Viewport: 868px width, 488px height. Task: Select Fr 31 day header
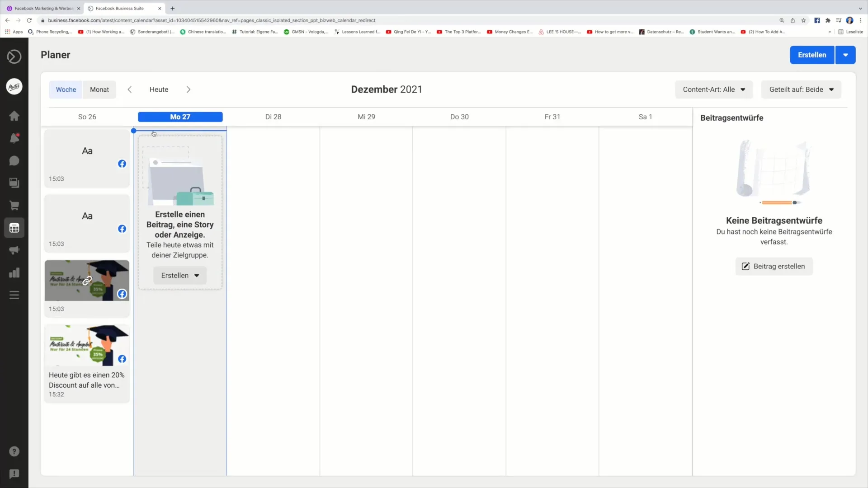click(552, 117)
